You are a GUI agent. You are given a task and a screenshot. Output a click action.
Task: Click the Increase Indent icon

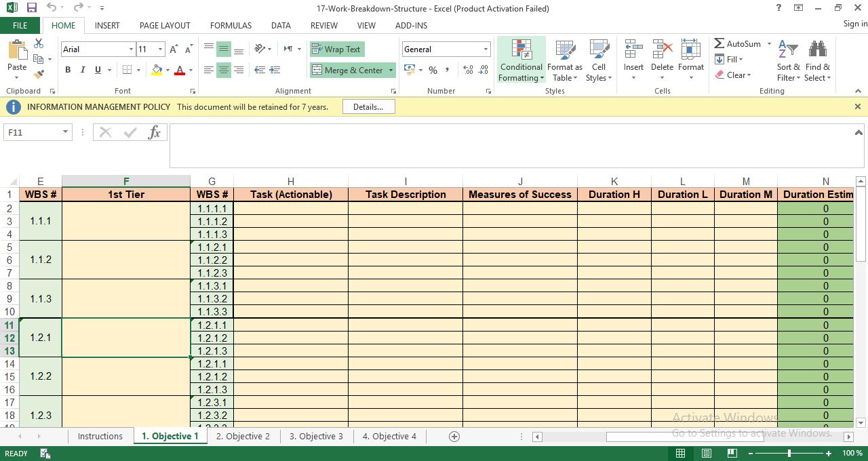click(275, 70)
